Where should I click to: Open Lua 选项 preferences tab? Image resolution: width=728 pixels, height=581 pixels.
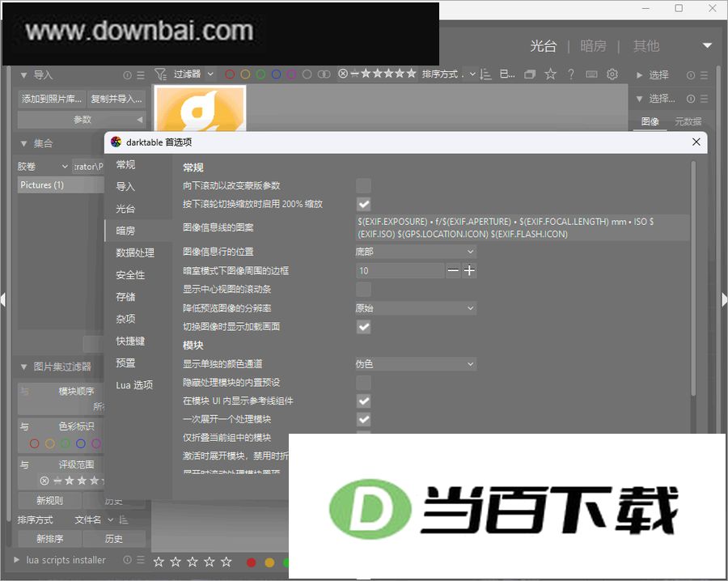point(134,385)
